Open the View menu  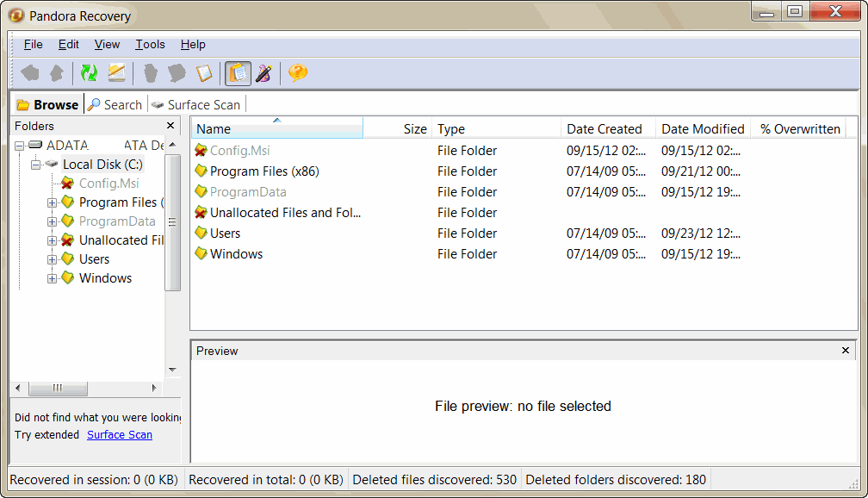click(107, 44)
